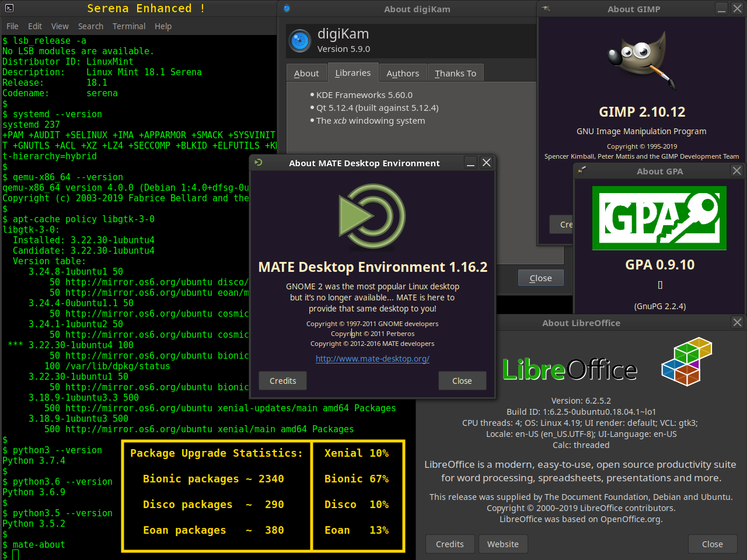The height and width of the screenshot is (560, 747).
Task: Click the 'GIMP 2.10.12' version heading
Action: (642, 111)
